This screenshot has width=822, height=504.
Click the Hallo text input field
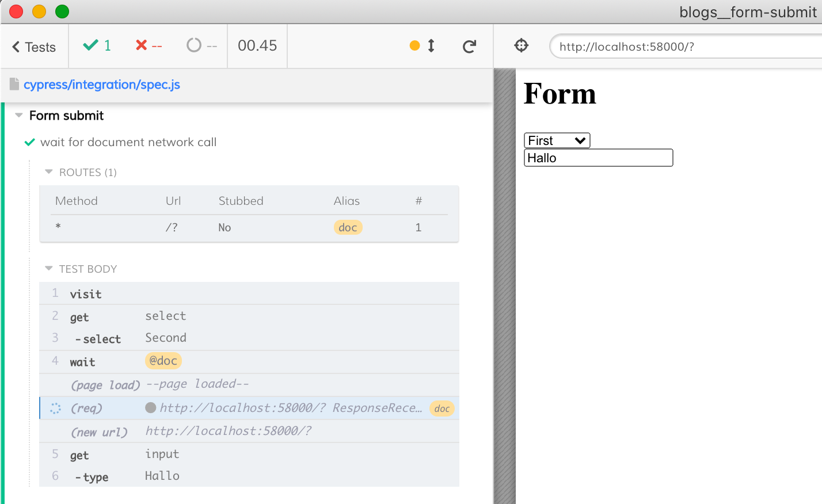(598, 158)
